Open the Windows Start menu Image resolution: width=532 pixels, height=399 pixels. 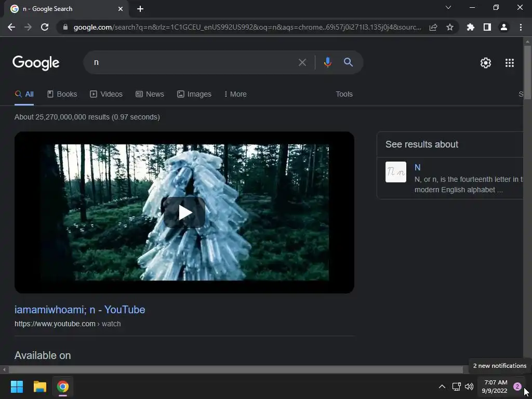click(17, 387)
